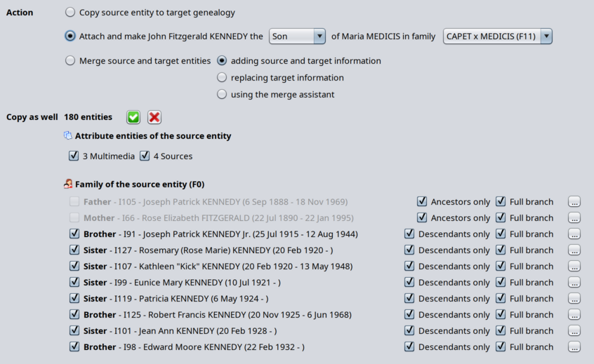Toggle the 4 Sources checkbox
The height and width of the screenshot is (364, 594).
145,156
